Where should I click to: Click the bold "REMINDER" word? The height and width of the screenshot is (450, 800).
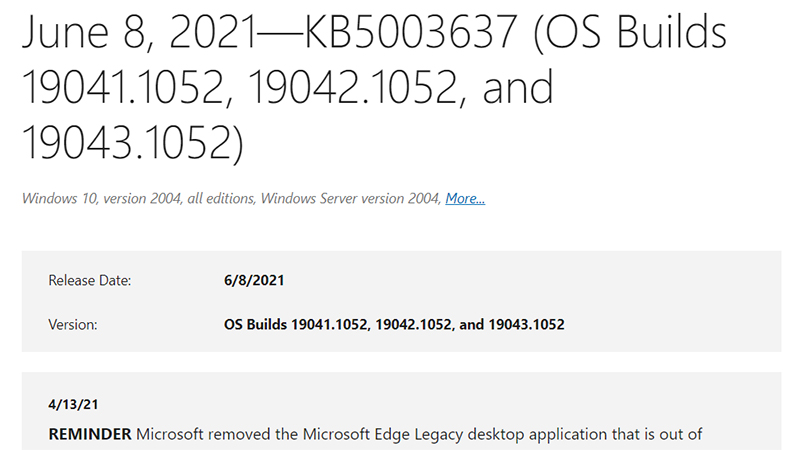click(x=90, y=435)
